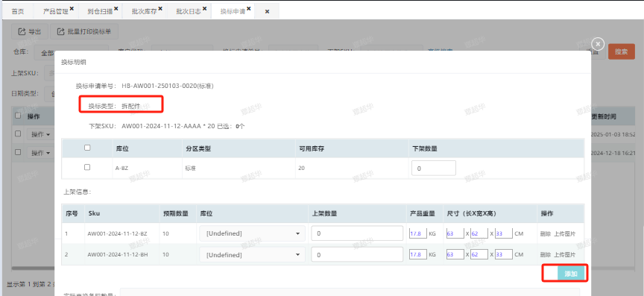This screenshot has width=644, height=296.
Task: Click the 添加 button under the shelving table
Action: tap(571, 274)
